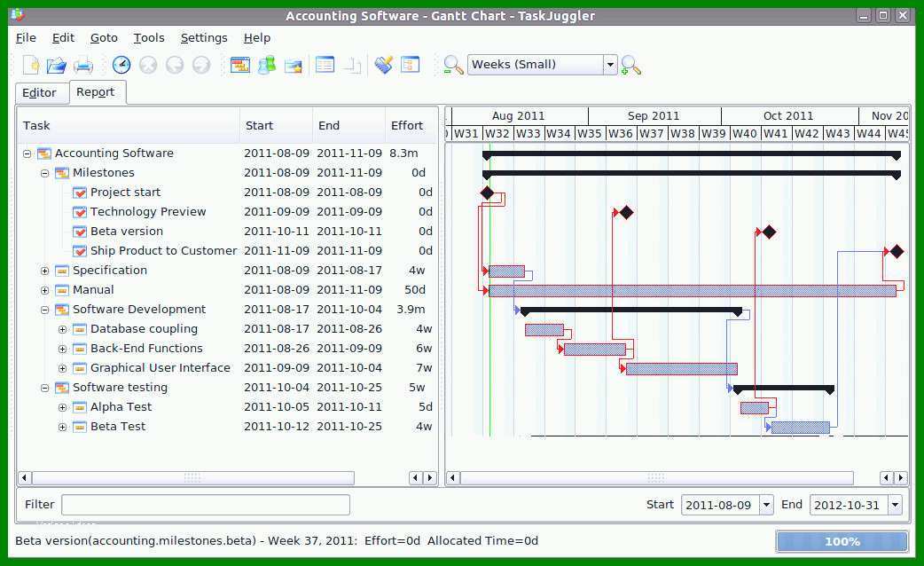
Task: Click the Software Development group icon
Action: click(62, 310)
